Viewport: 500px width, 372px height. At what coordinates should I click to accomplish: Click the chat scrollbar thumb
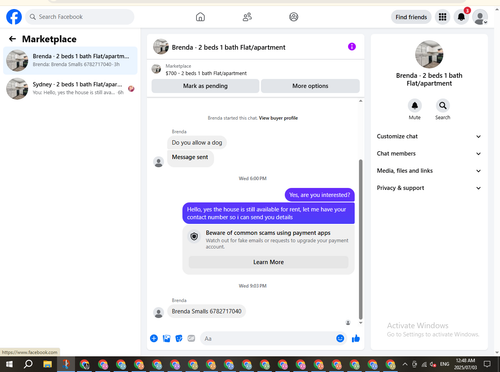(x=360, y=239)
